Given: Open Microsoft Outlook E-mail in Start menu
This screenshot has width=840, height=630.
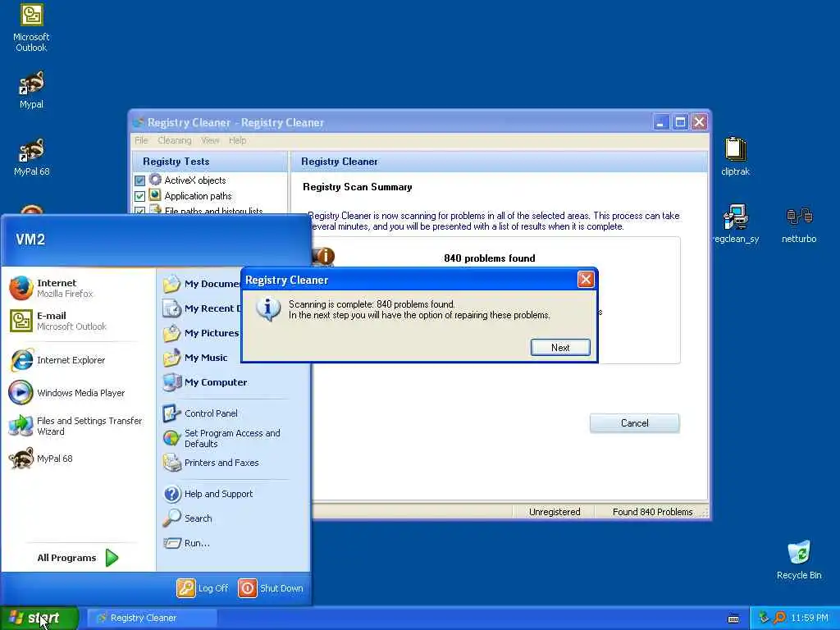Looking at the screenshot, I should (80, 321).
